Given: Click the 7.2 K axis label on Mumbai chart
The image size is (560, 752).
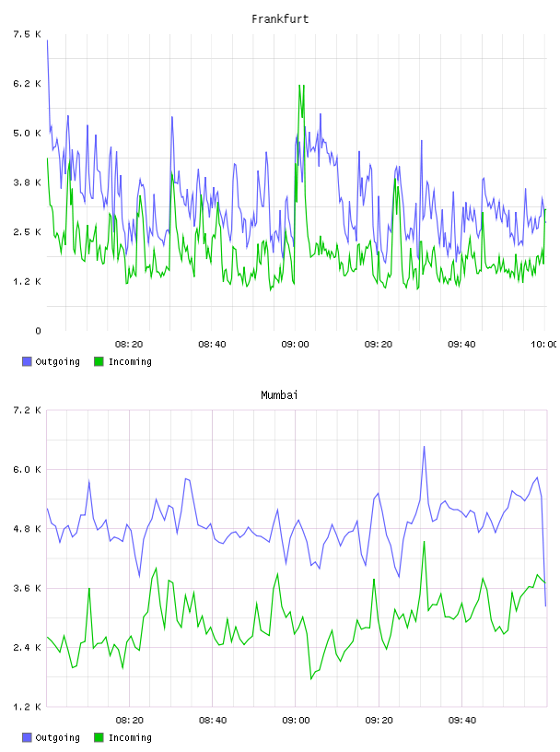Looking at the screenshot, I should (27, 410).
